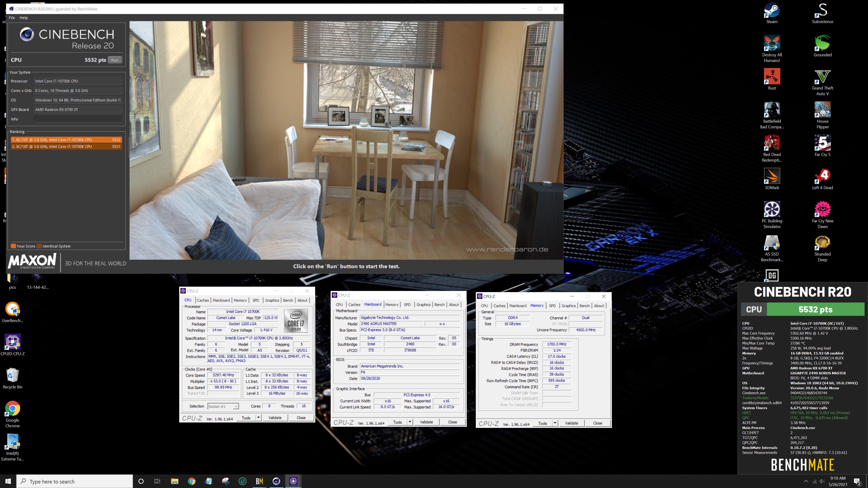Click Validate in right CPU-Z window

click(x=571, y=423)
